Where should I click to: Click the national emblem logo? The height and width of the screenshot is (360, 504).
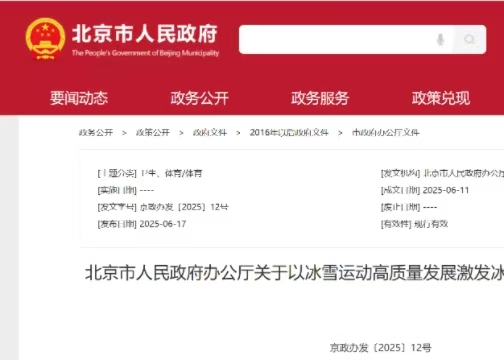tap(45, 39)
